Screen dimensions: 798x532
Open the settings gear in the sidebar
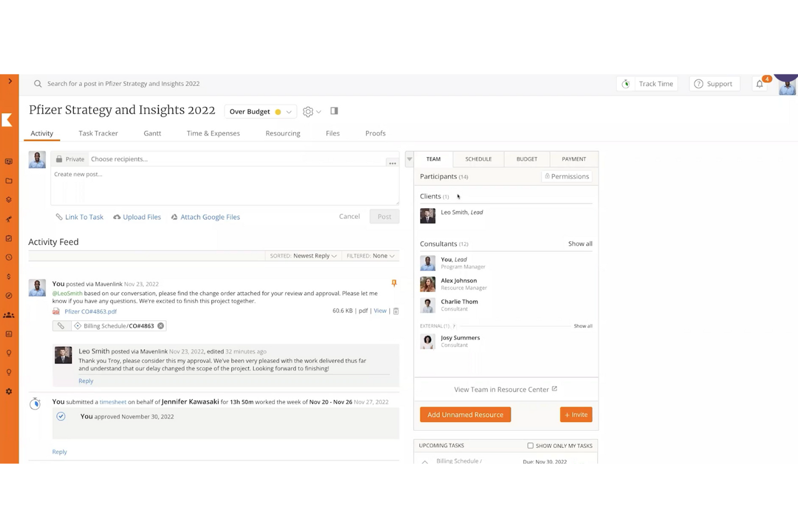click(9, 391)
